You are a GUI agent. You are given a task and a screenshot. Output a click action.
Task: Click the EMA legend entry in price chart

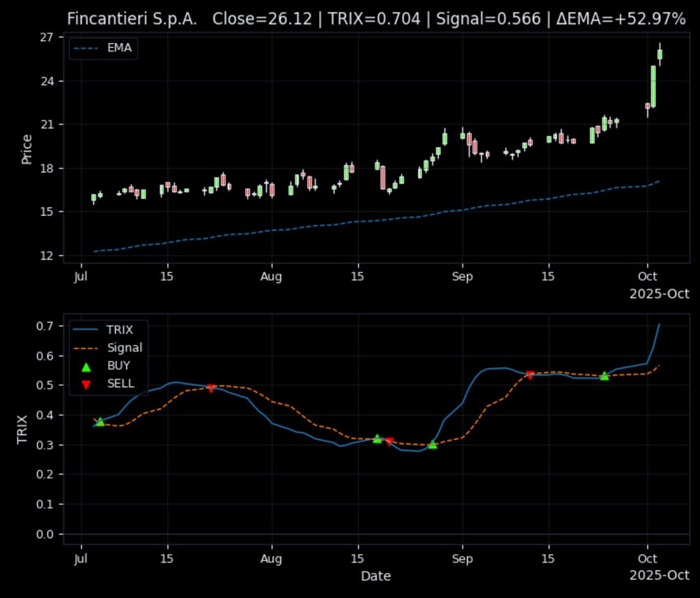point(103,48)
